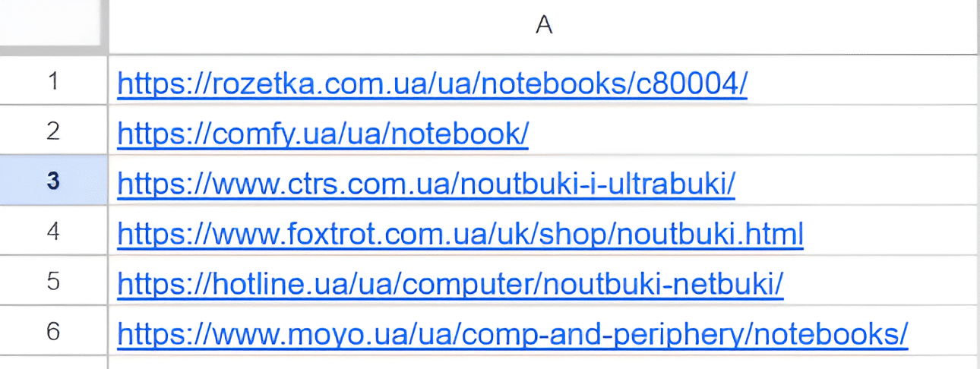Click the highlighted row 3 header

click(x=53, y=180)
